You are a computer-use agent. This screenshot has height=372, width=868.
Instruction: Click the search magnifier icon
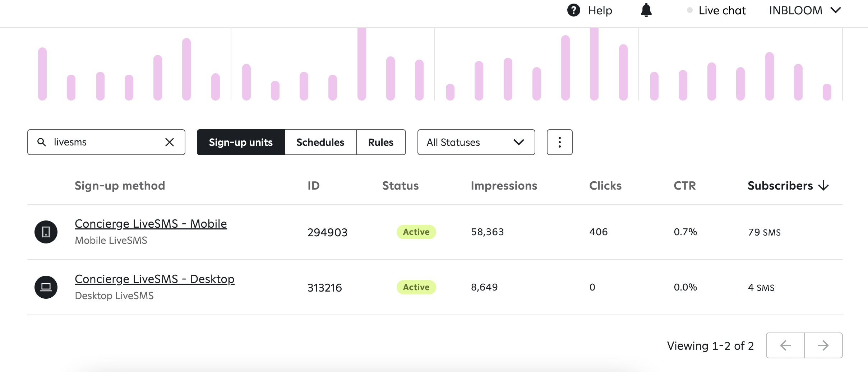pos(42,142)
